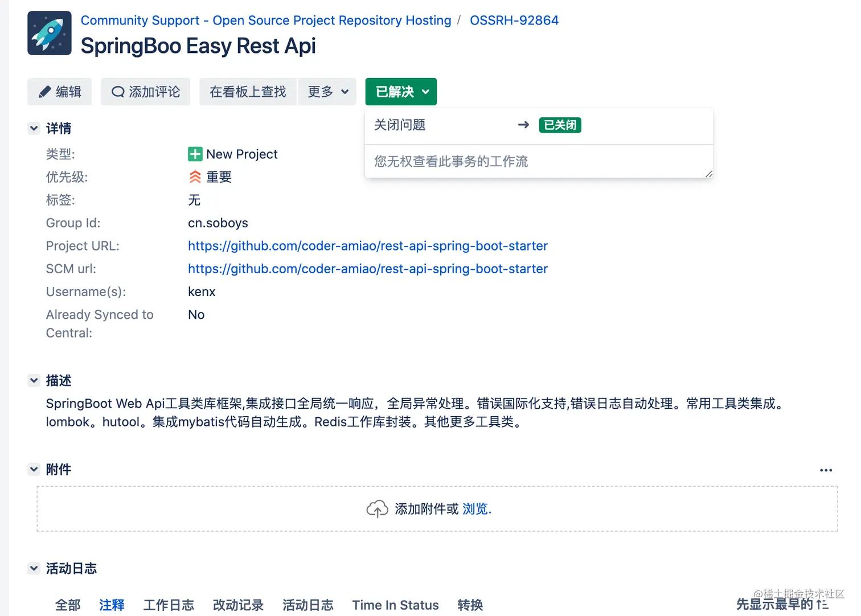Collapse the 描述 section
Image resolution: width=861 pixels, height=616 pixels.
[x=34, y=380]
